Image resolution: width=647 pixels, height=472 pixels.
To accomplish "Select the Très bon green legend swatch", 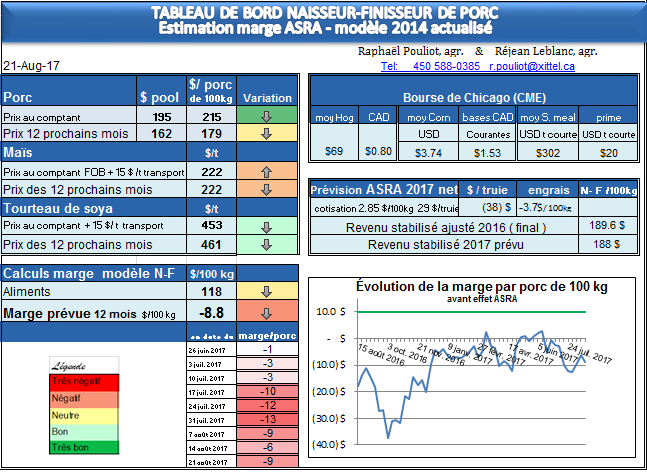I will (x=84, y=449).
